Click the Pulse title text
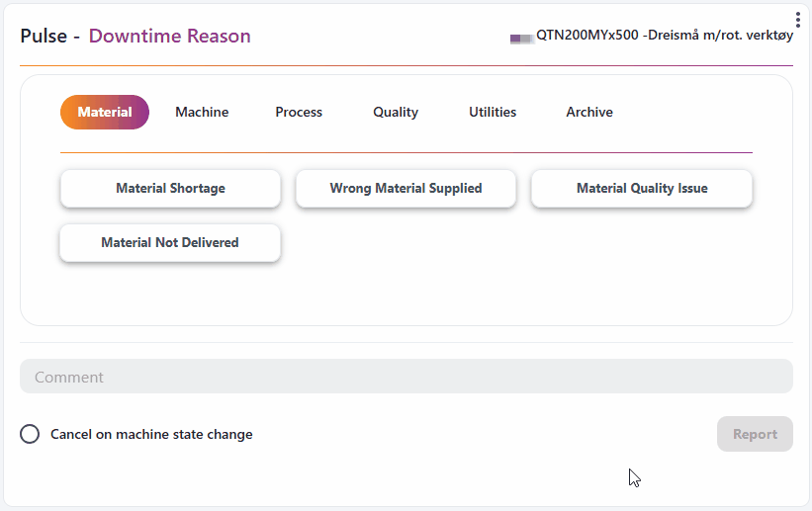Screen dimensions: 812x511 click(45, 37)
